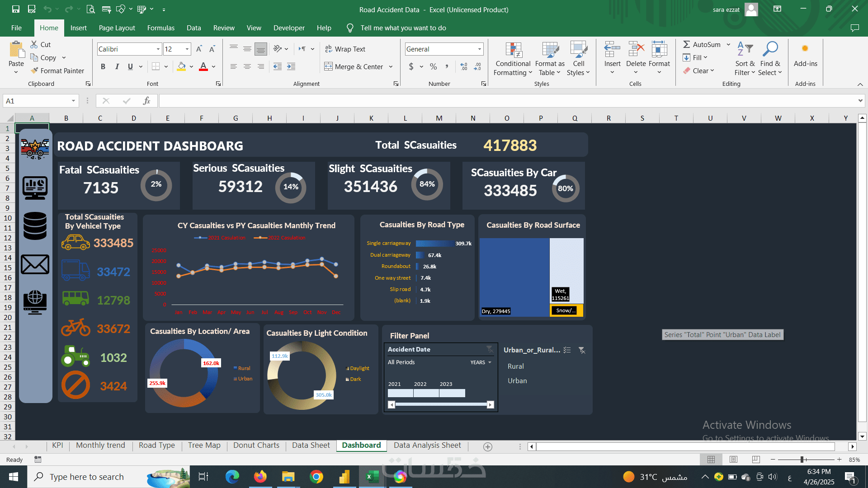Image resolution: width=868 pixels, height=488 pixels.
Task: Open the Formulas ribbon tab
Action: click(x=160, y=28)
